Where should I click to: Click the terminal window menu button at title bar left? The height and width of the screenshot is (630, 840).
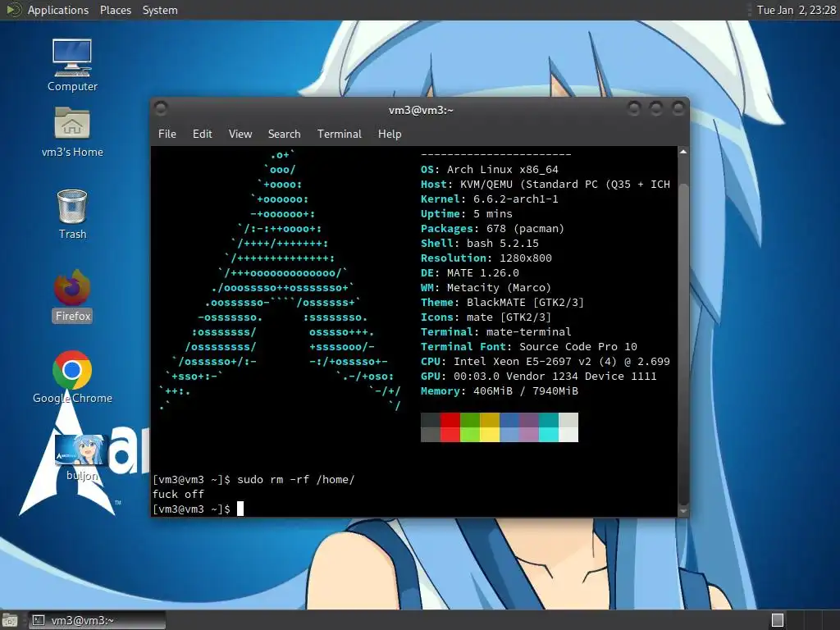[x=161, y=109]
